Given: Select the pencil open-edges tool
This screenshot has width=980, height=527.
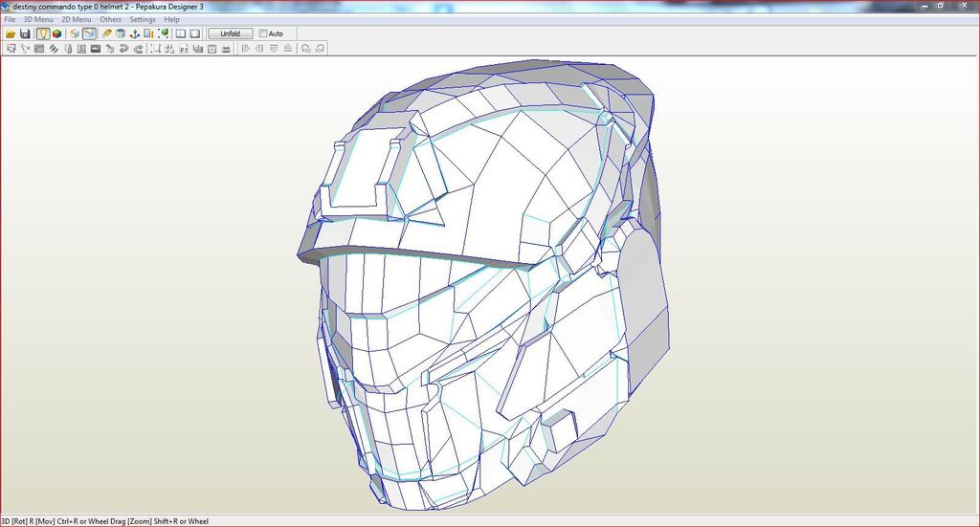Looking at the screenshot, I should [107, 33].
